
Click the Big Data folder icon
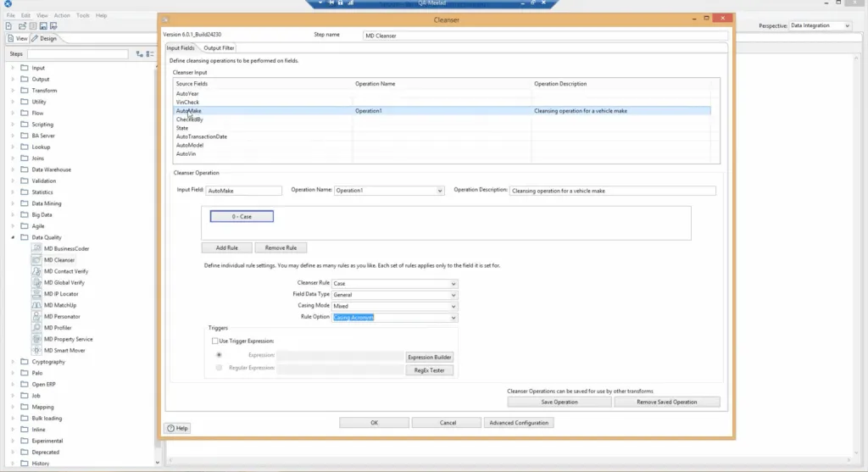(x=25, y=214)
